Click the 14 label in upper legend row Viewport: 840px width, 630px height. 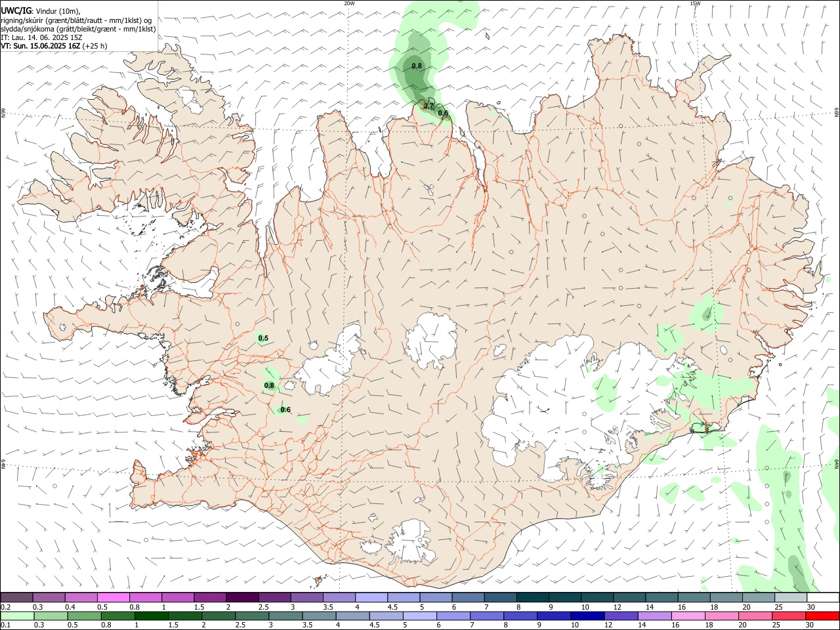[x=649, y=607]
